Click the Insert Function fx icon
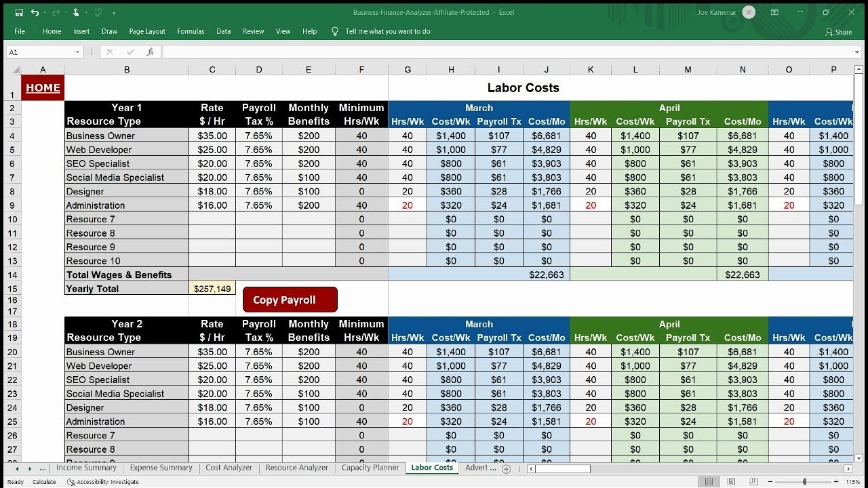The width and height of the screenshot is (868, 488). point(151,52)
